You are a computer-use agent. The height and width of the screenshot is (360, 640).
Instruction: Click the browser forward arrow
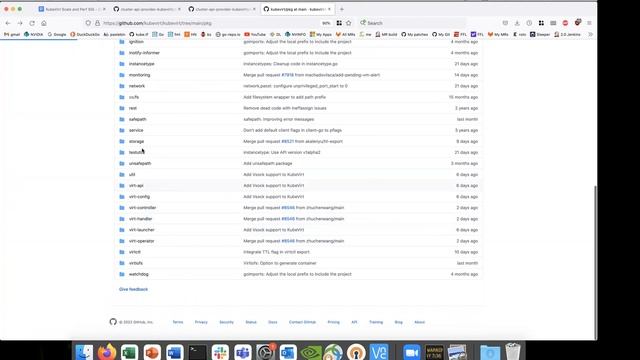click(x=20, y=23)
